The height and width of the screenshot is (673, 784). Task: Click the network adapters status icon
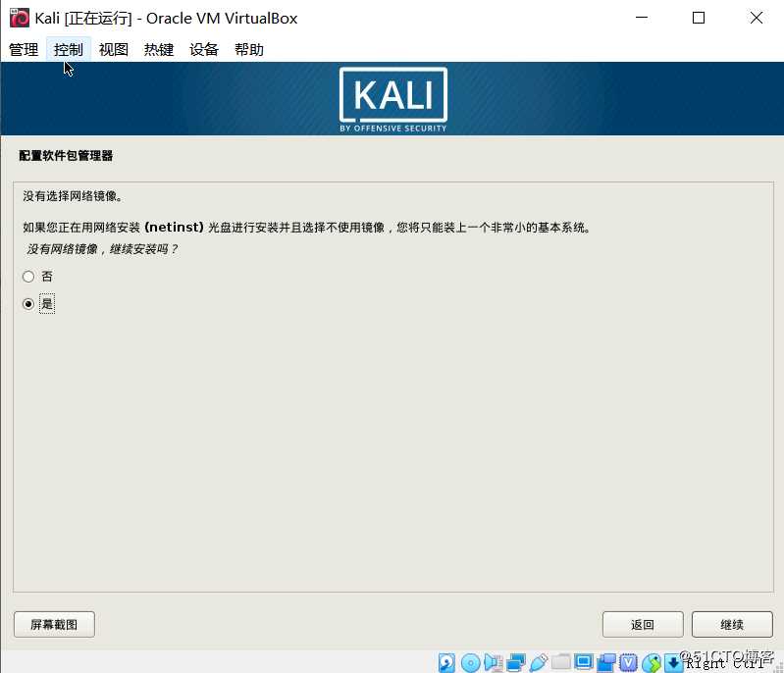point(515,663)
